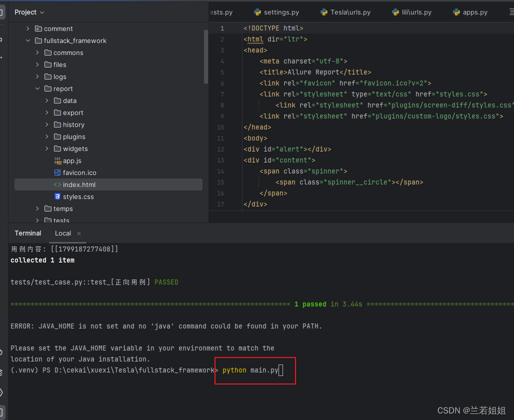Select the history folder
The image size is (514, 420).
click(74, 124)
